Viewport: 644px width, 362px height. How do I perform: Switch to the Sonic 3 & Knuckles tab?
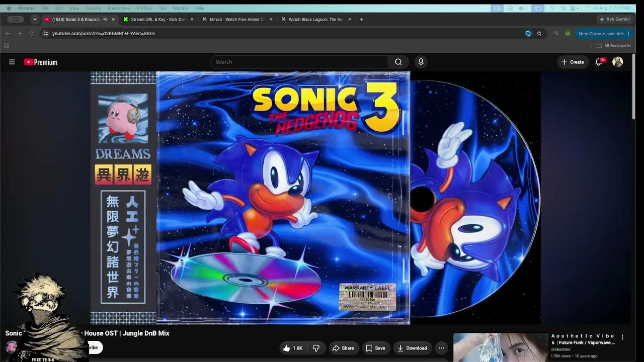(x=75, y=19)
